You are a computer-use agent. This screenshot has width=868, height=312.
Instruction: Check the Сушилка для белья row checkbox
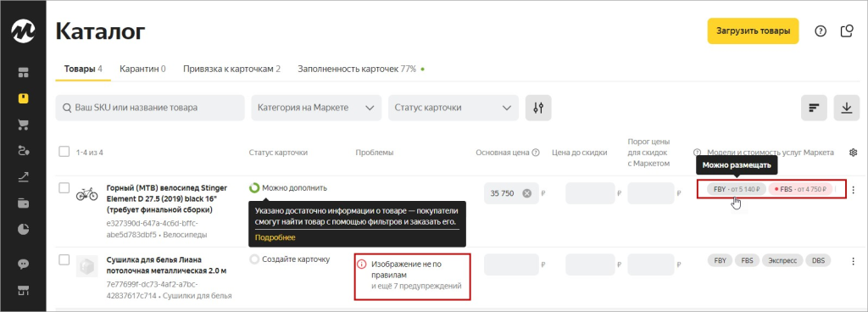[x=64, y=259]
